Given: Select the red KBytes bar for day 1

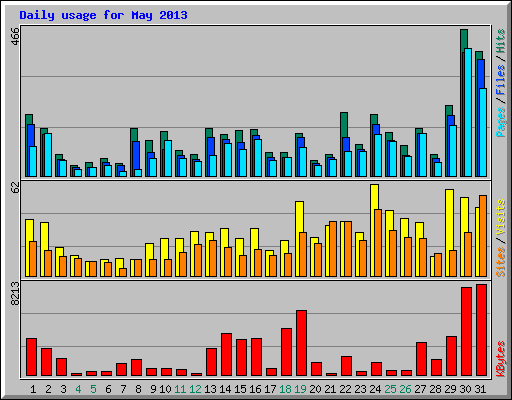Looking at the screenshot, I should tap(31, 357).
